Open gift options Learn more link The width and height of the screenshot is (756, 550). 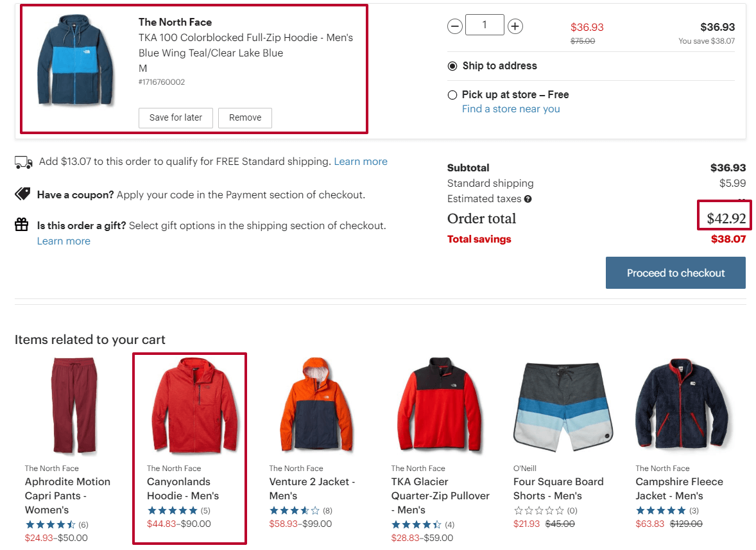[64, 241]
